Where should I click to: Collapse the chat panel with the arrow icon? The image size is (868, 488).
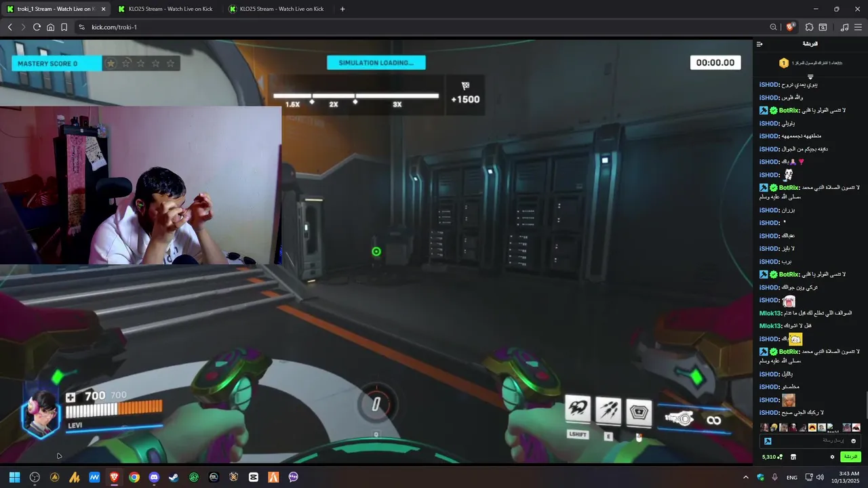pos(759,44)
